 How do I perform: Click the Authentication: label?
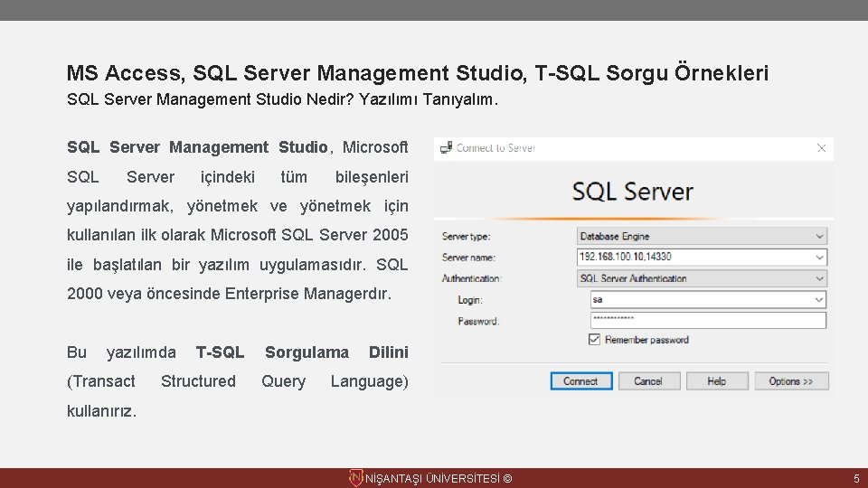tap(472, 279)
